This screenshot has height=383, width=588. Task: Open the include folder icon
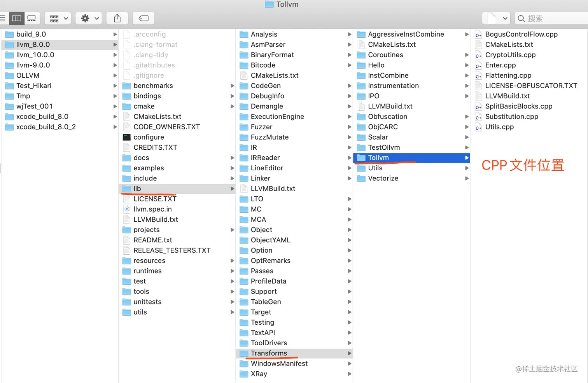[127, 178]
